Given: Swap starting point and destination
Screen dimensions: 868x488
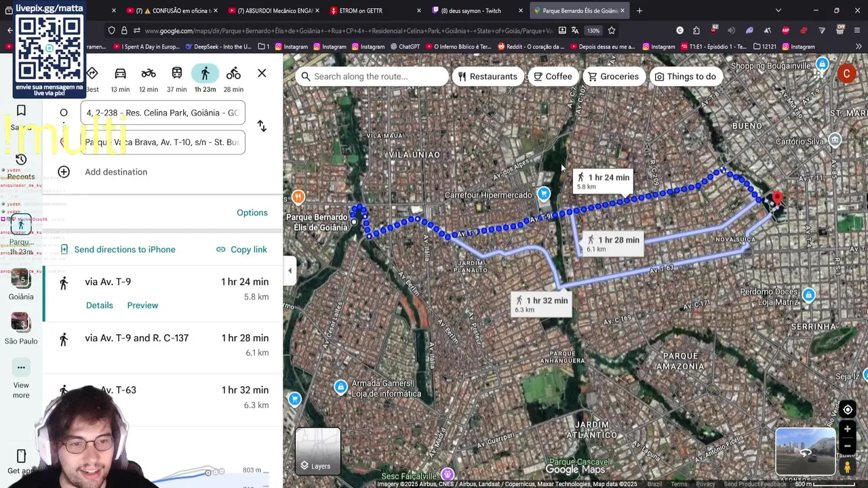Looking at the screenshot, I should [262, 127].
